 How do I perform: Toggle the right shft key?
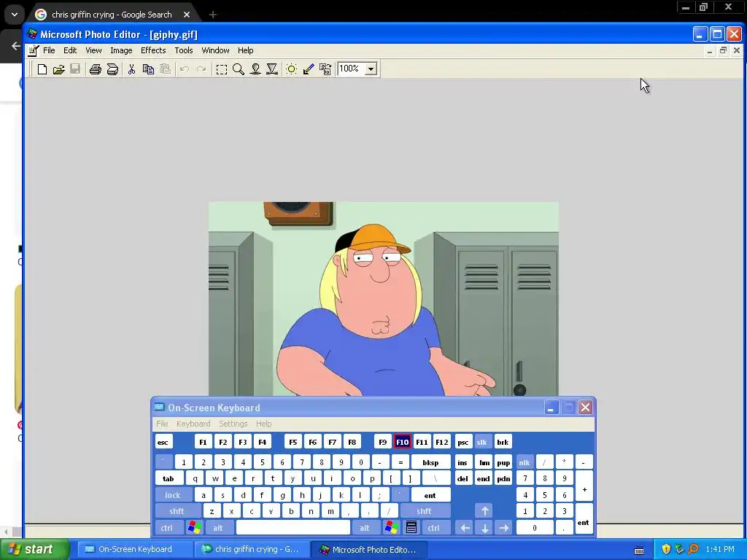424,511
